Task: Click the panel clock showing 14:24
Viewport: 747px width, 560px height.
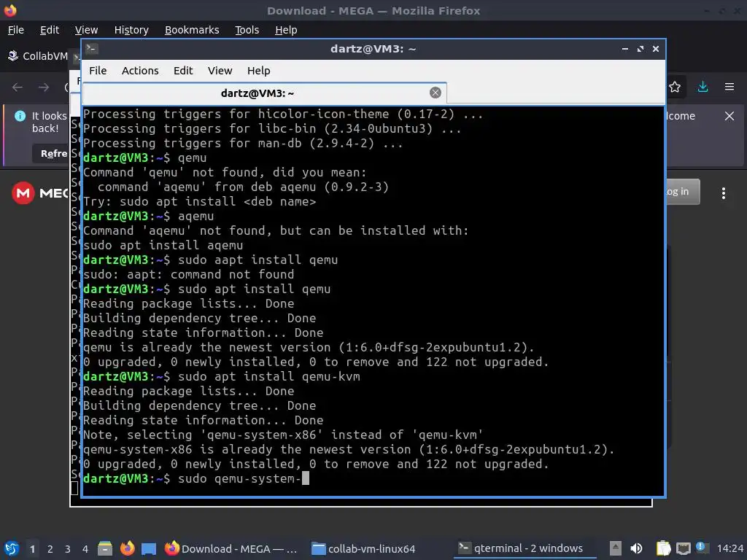Action: point(729,548)
